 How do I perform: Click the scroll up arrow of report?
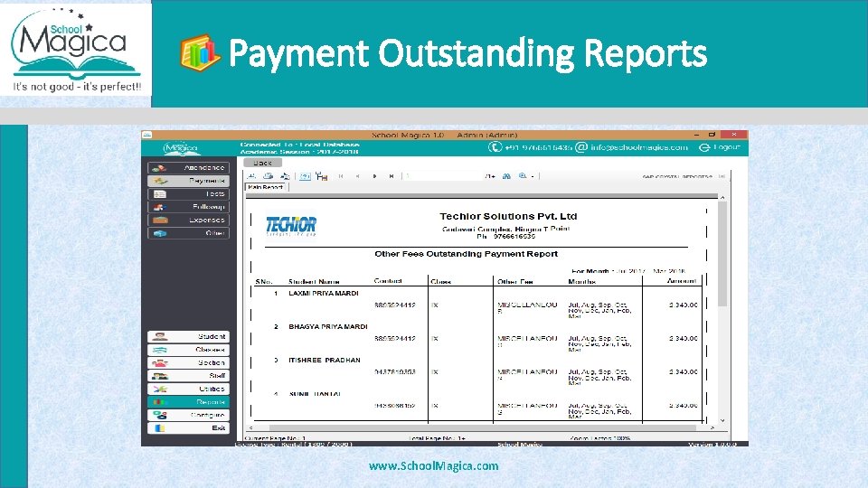[x=722, y=197]
